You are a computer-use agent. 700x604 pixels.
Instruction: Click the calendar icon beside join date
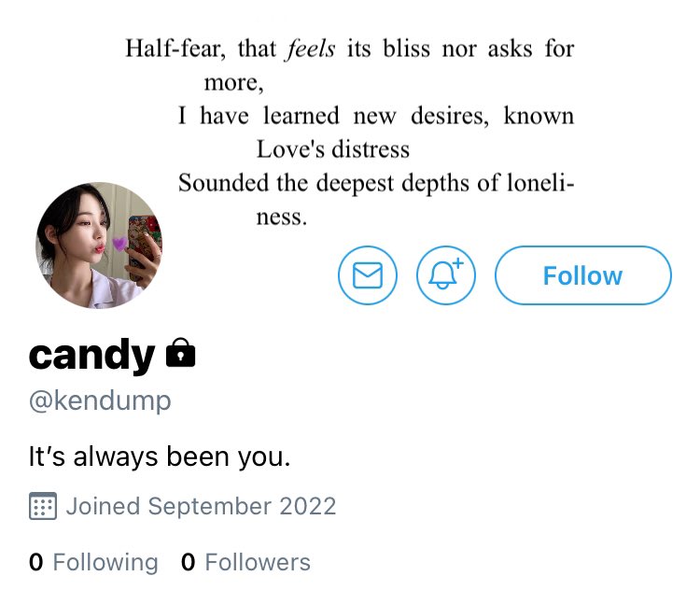click(x=43, y=506)
